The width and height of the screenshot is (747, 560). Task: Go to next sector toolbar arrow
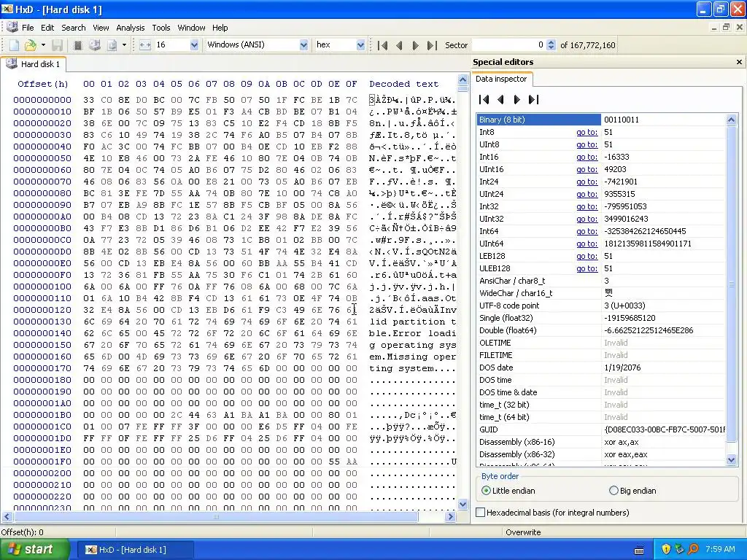(x=415, y=45)
